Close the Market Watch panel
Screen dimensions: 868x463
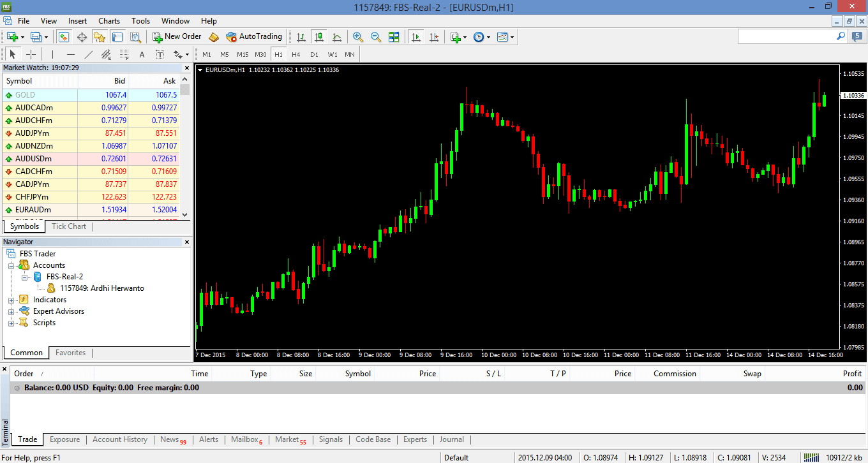(187, 68)
